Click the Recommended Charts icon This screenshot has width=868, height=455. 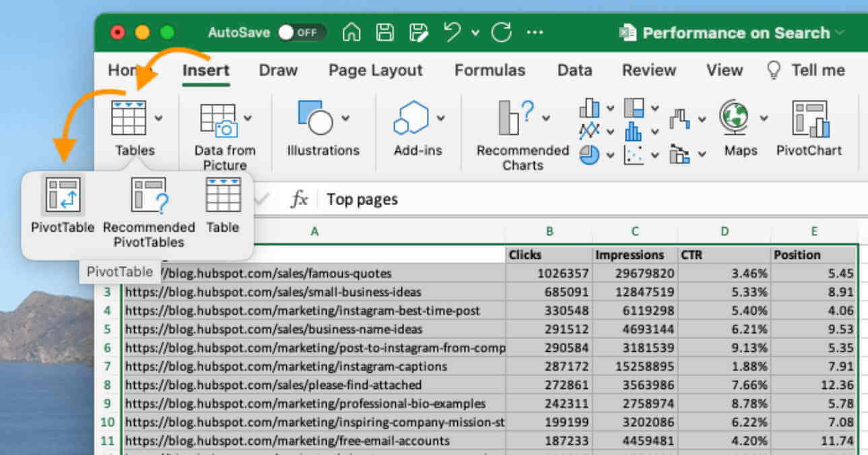pyautogui.click(x=514, y=119)
